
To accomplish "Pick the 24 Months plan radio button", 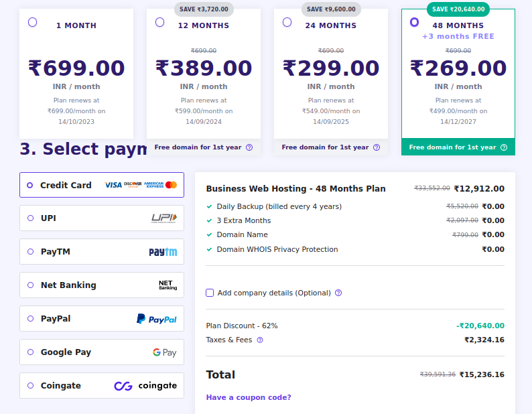I will coord(287,22).
